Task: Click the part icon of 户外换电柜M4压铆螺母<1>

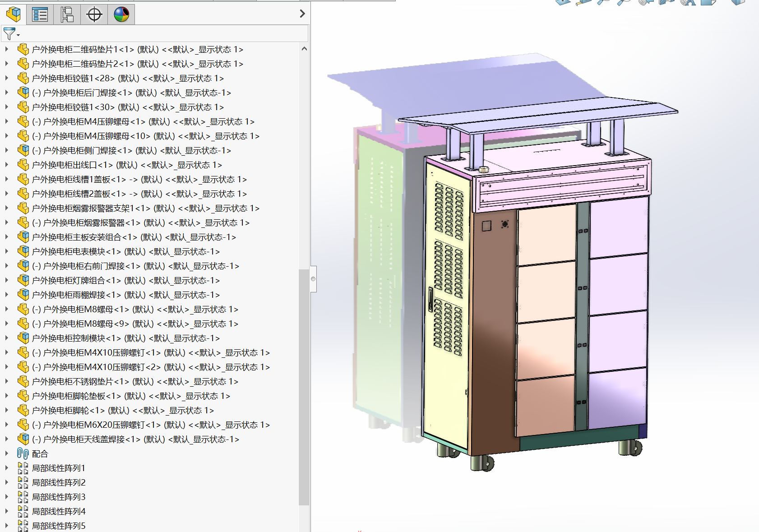Action: tap(23, 121)
